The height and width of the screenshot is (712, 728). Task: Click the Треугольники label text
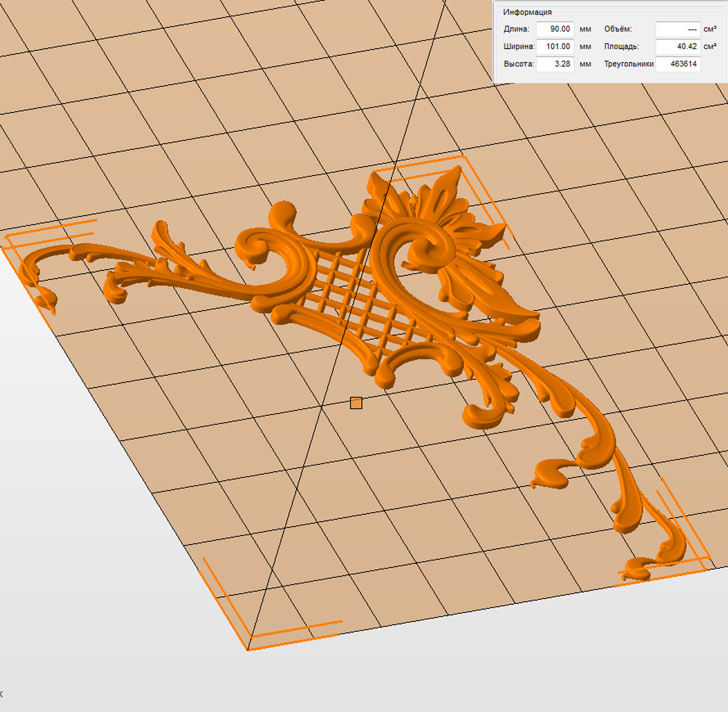629,64
